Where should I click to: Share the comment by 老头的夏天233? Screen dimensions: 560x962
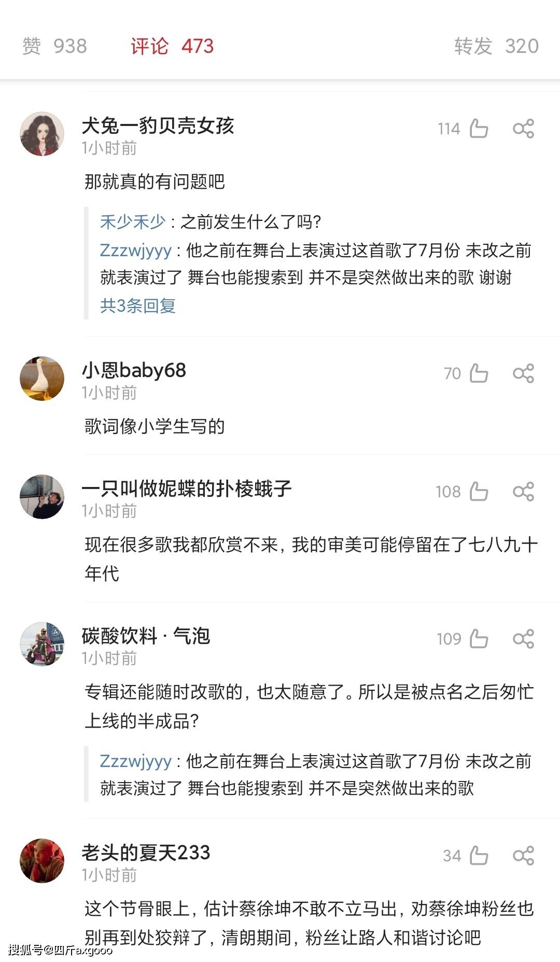tap(523, 855)
